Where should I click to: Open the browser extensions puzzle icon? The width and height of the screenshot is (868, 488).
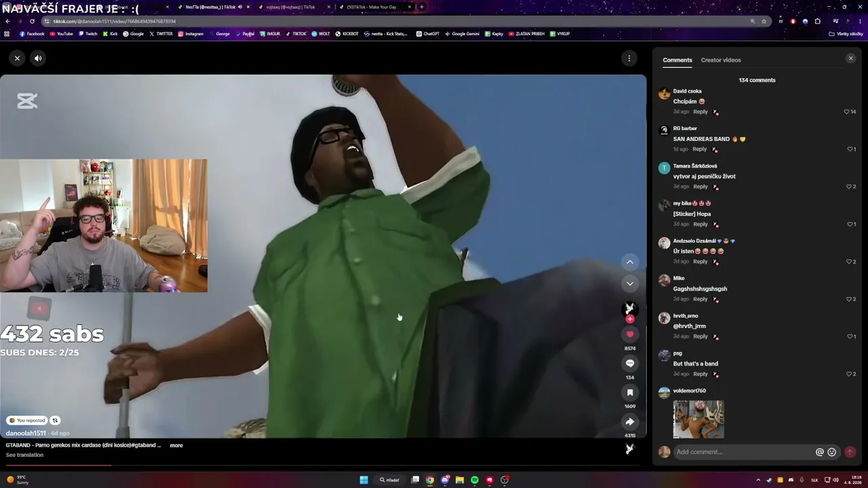click(818, 21)
